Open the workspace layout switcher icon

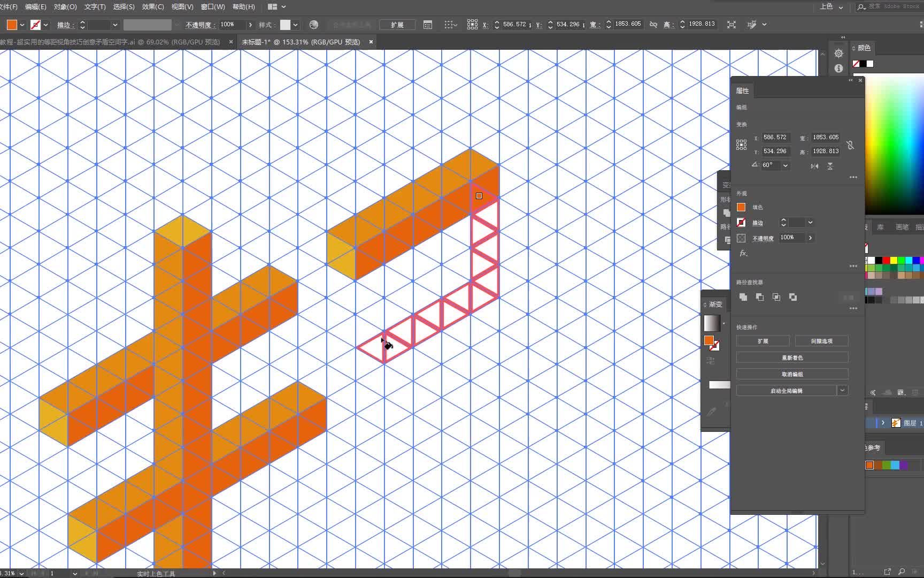pos(276,7)
